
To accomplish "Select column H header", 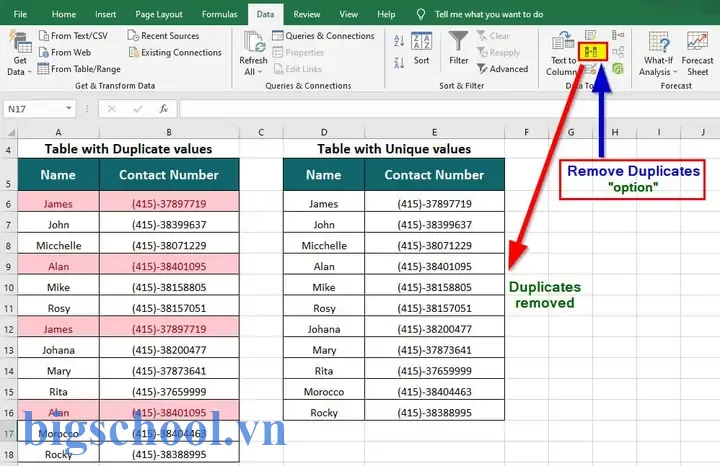I will click(x=614, y=132).
